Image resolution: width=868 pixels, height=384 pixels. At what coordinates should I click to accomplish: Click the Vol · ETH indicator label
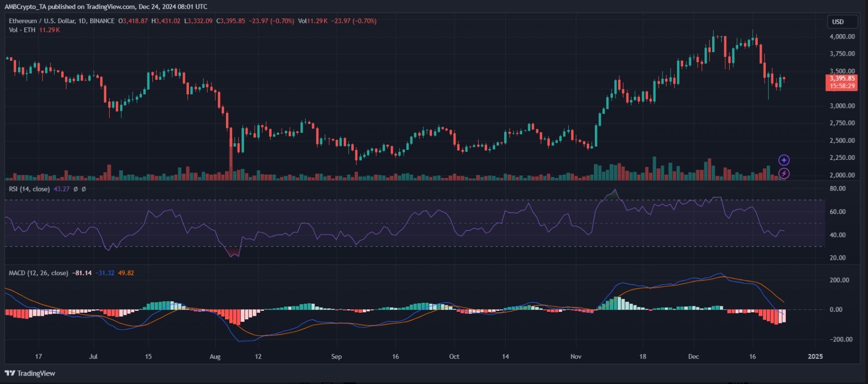[x=22, y=30]
